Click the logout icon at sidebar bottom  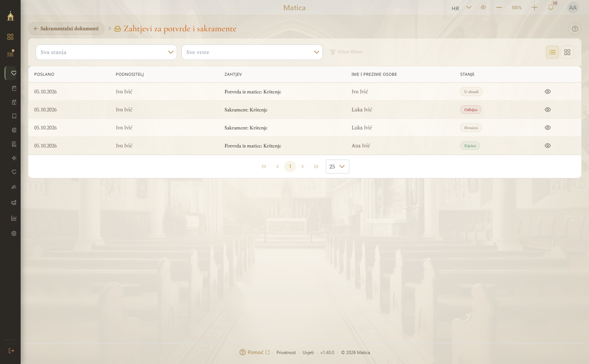(11, 351)
